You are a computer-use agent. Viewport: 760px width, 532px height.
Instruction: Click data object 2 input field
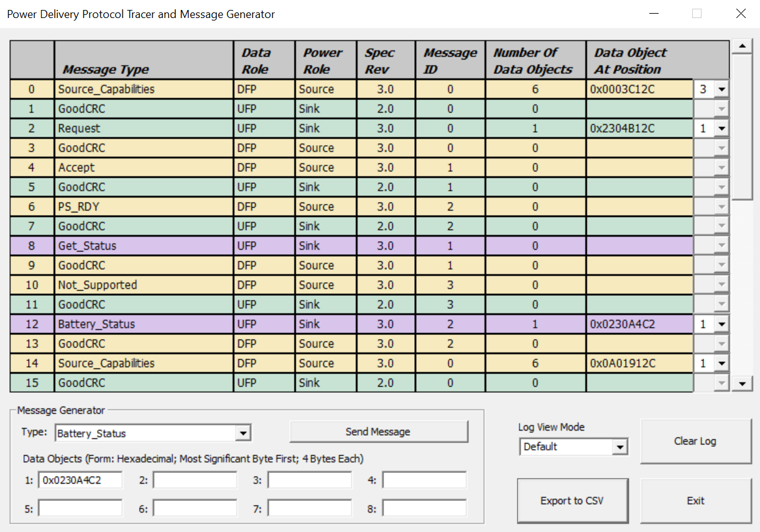(x=195, y=480)
